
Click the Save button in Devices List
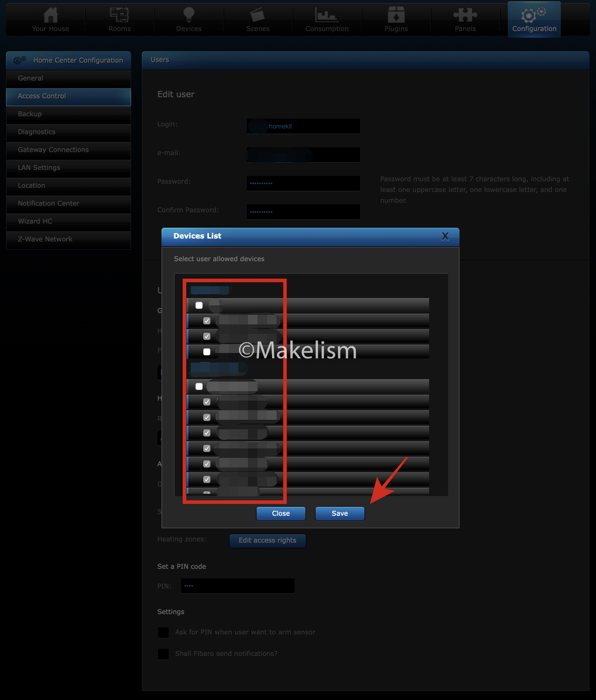click(x=339, y=513)
